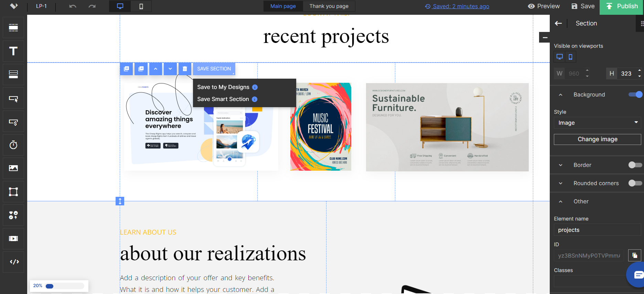The image size is (644, 294).
Task: Move the section down
Action: (x=170, y=69)
